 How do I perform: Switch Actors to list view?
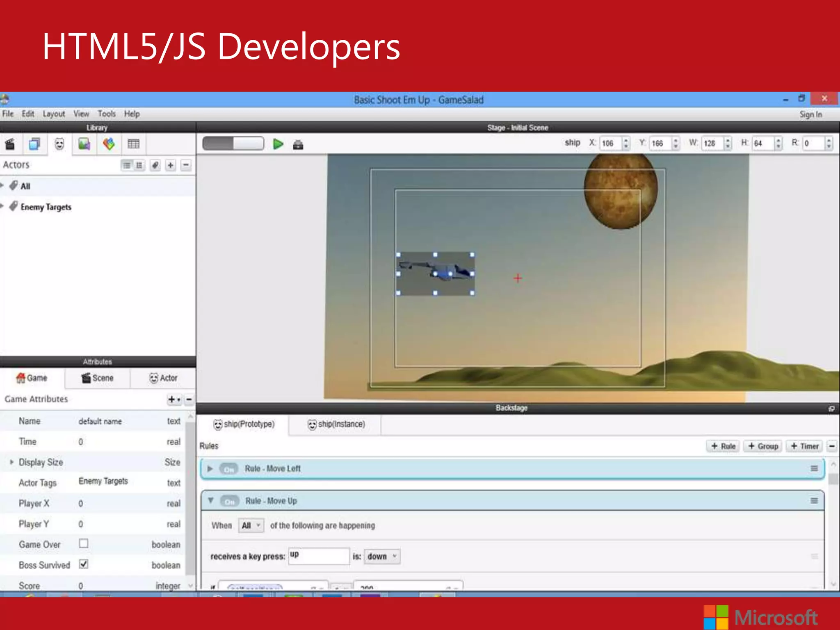127,165
